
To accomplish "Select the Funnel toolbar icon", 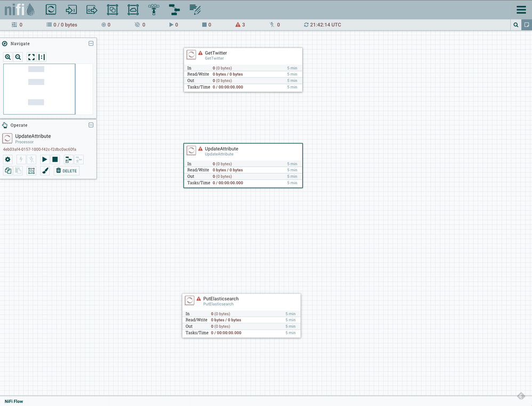I will coord(154,9).
